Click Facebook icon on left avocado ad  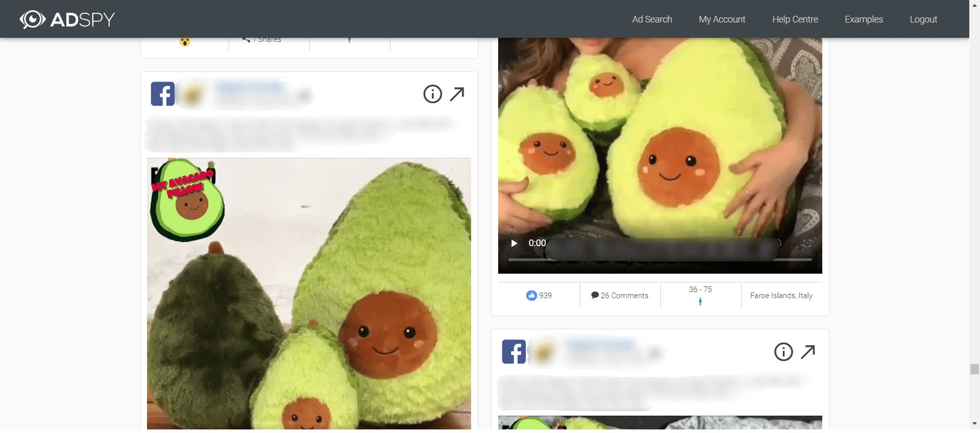[163, 94]
